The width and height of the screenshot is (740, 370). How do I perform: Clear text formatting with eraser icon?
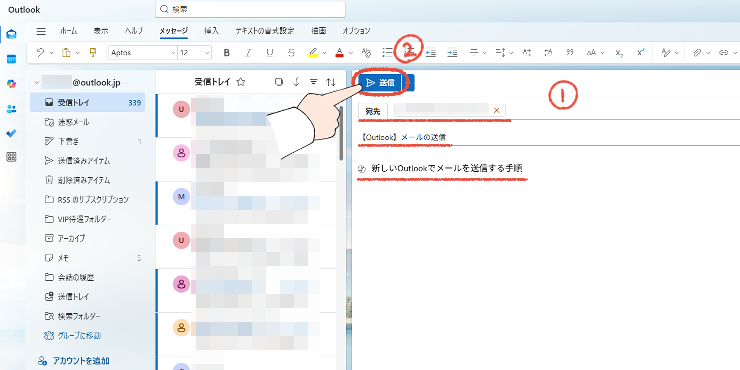pyautogui.click(x=366, y=53)
